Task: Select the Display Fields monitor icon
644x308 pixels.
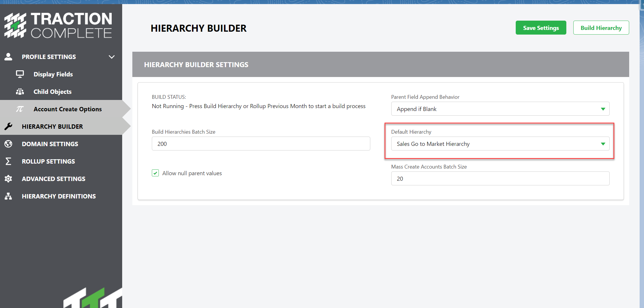Action: [20, 74]
